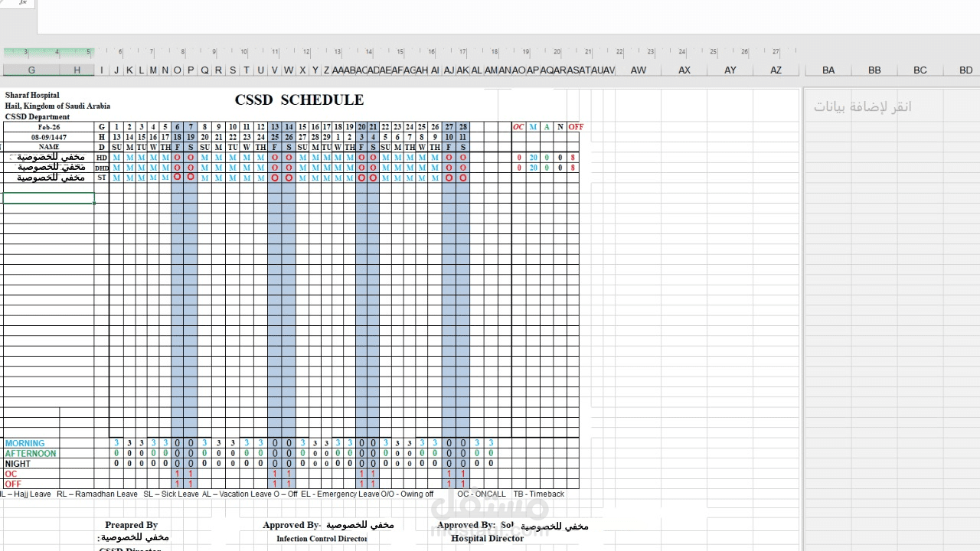Viewport: 980px width, 551px height.
Task: Click the 08-09/1447 Hijri date cell
Action: 49,137
